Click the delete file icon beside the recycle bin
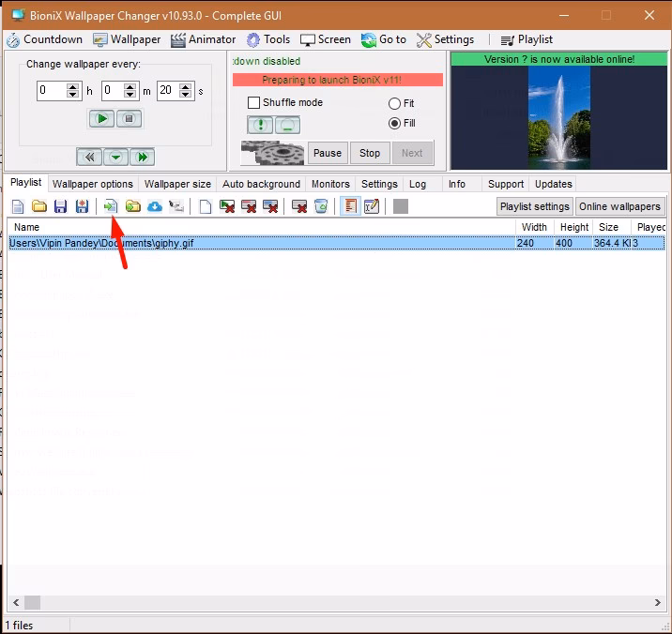 click(x=299, y=207)
